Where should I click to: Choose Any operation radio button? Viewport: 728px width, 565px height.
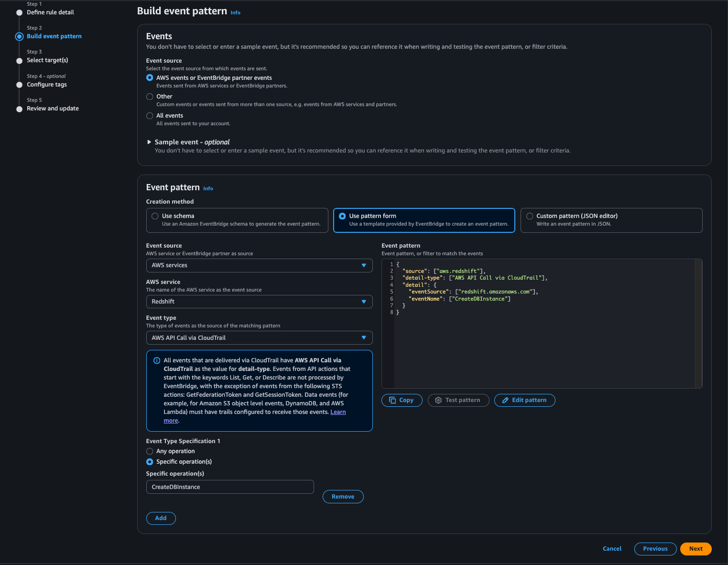tap(150, 451)
